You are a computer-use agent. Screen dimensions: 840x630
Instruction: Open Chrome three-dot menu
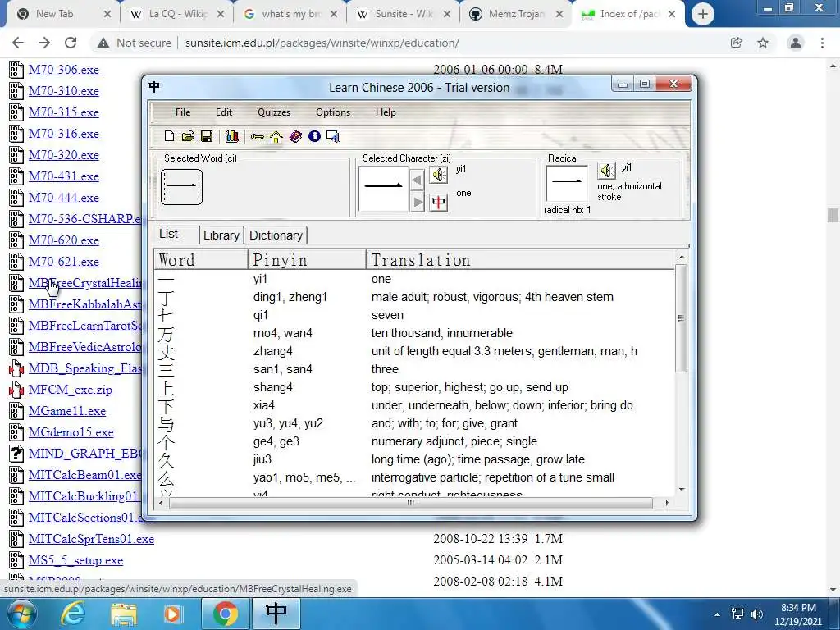click(822, 43)
